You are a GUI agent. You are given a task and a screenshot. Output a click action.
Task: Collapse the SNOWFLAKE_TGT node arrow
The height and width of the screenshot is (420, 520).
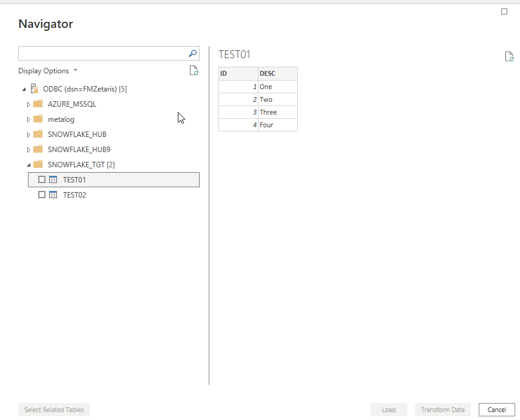click(x=29, y=165)
